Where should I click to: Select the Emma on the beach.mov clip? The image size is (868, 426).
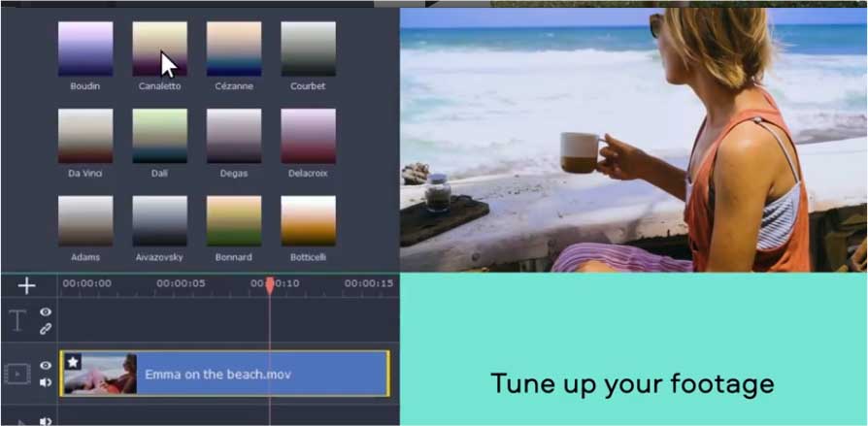point(224,374)
